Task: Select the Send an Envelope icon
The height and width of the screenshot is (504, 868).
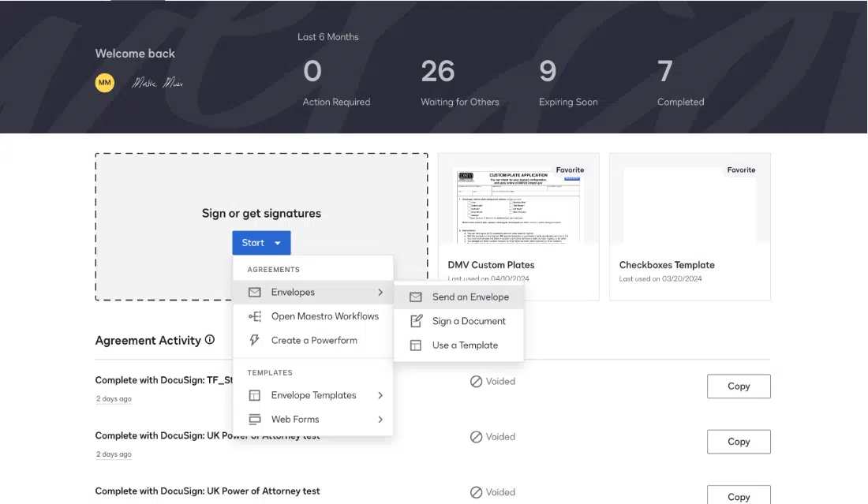Action: point(414,297)
